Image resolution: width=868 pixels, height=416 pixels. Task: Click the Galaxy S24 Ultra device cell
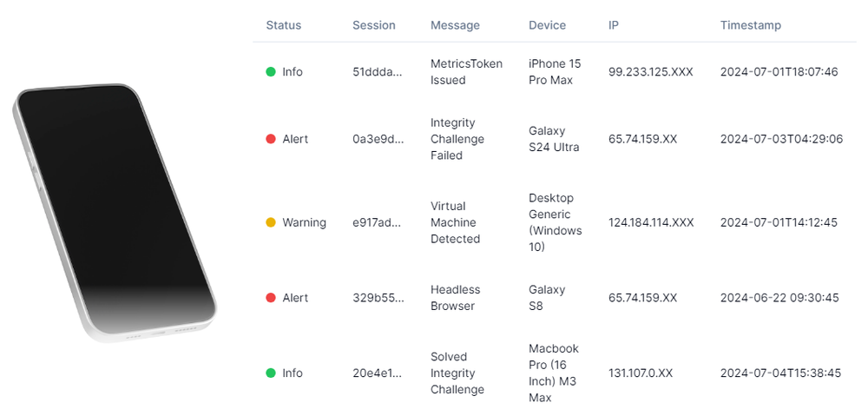pyautogui.click(x=554, y=139)
